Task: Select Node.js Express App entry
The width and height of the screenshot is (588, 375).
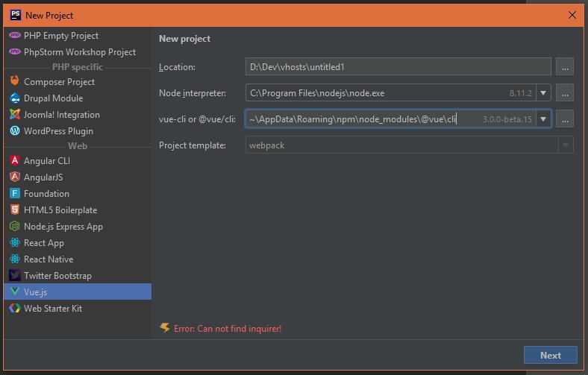Action: tap(78, 227)
